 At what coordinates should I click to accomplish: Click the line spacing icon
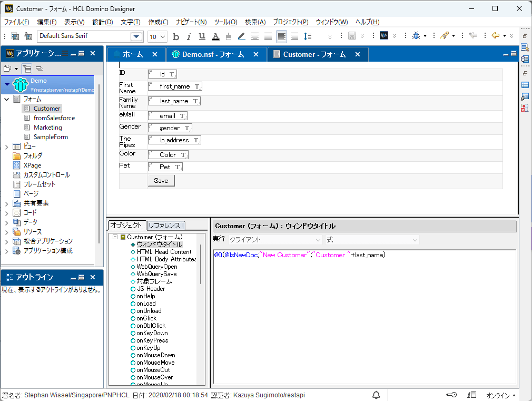[x=308, y=36]
